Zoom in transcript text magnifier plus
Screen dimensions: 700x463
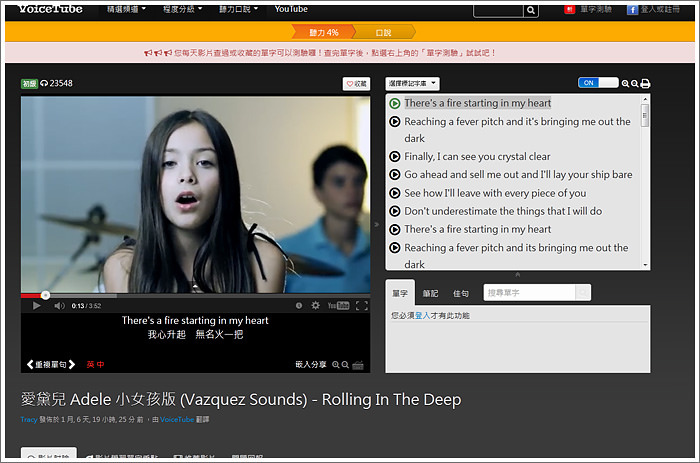tap(625, 83)
